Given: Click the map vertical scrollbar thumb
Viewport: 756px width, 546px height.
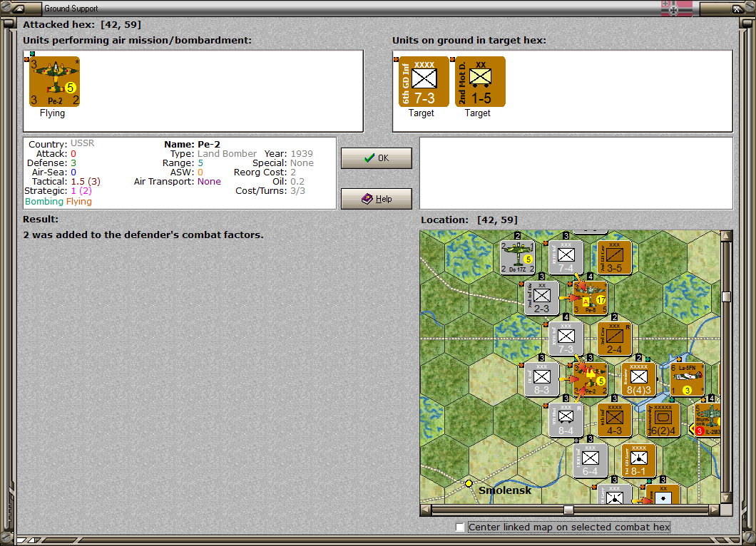Looking at the screenshot, I should point(726,297).
